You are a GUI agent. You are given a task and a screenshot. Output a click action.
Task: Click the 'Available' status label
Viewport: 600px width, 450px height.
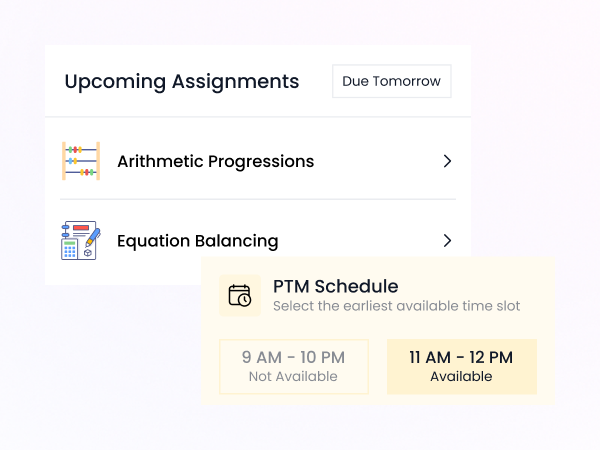461,377
